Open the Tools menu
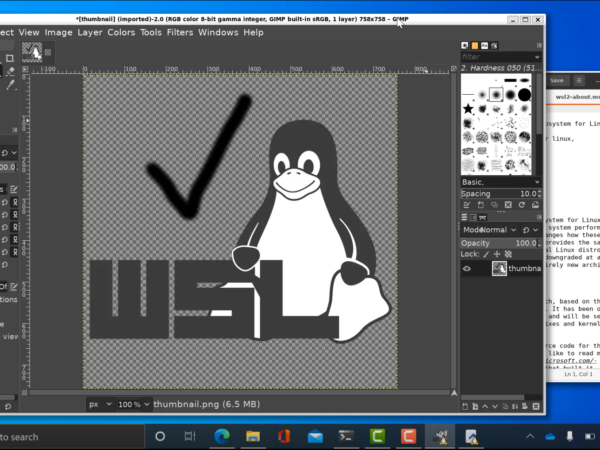 150,33
